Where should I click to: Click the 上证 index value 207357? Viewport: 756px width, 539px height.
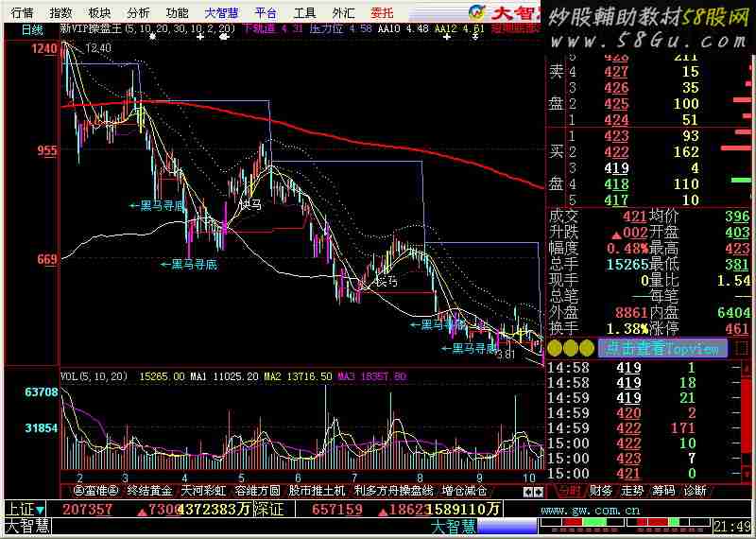[87, 509]
